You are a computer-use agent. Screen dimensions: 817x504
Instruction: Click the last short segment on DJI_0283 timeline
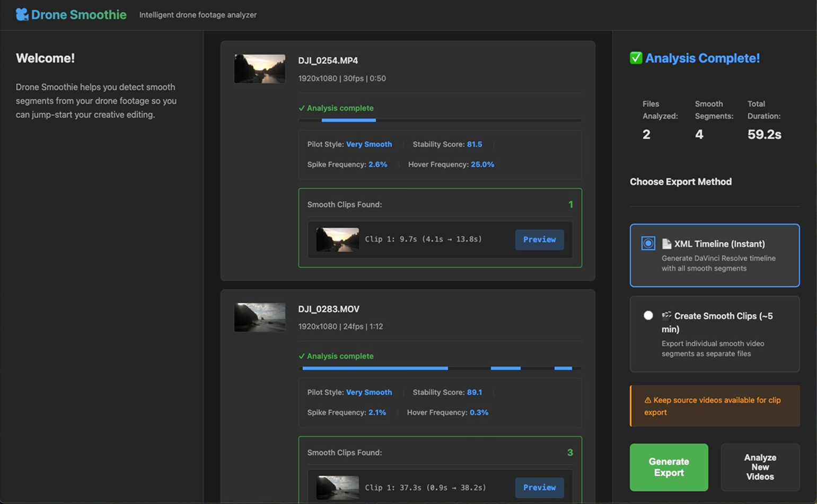pyautogui.click(x=563, y=368)
